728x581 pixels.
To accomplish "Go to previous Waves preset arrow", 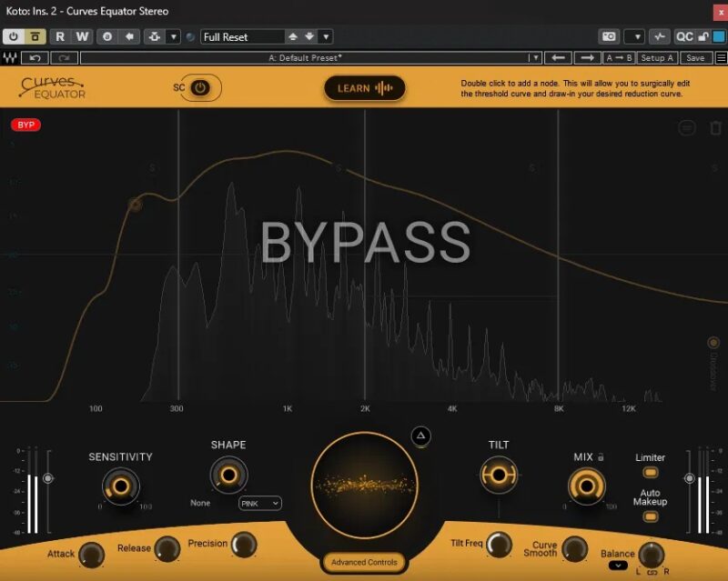I will (x=558, y=58).
